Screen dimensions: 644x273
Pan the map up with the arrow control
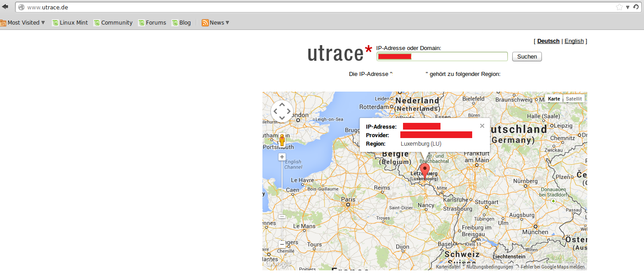[x=282, y=105]
